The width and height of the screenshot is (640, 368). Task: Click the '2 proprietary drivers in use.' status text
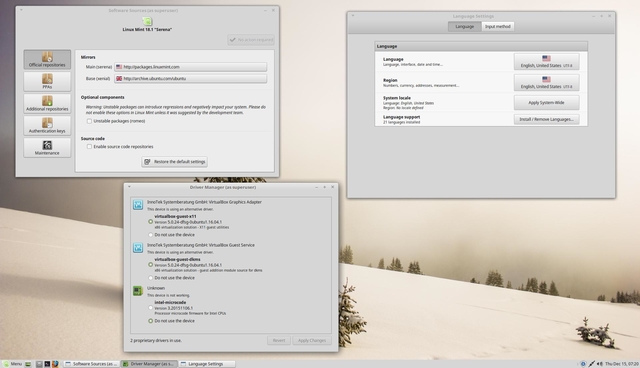click(156, 340)
